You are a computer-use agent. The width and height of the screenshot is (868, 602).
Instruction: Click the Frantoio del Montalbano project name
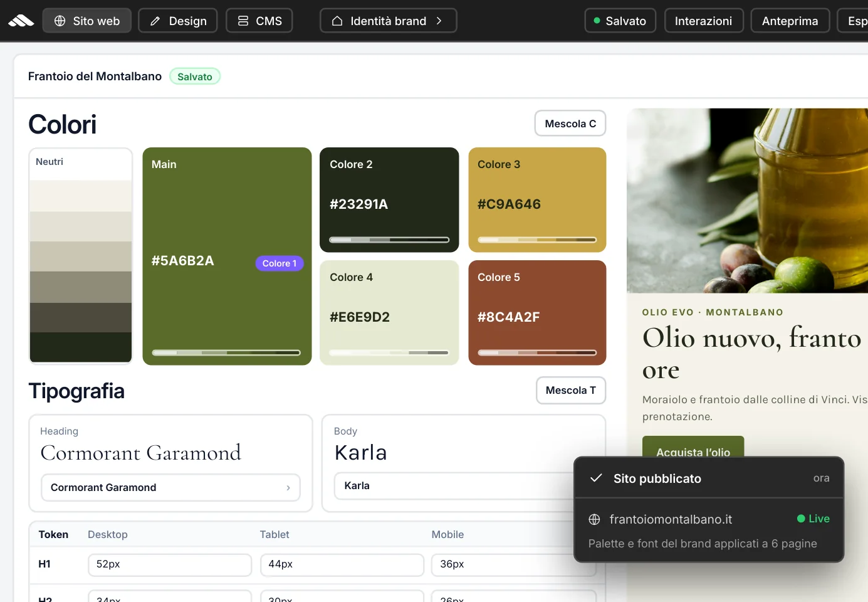coord(95,76)
